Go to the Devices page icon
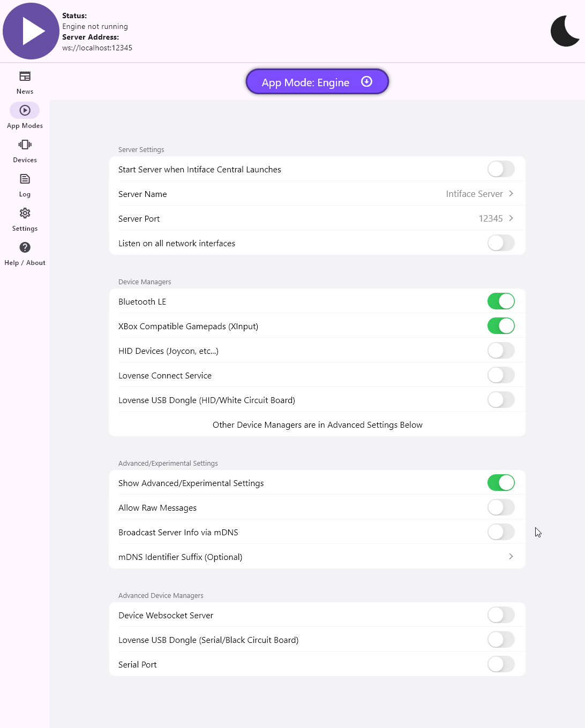 (25, 145)
